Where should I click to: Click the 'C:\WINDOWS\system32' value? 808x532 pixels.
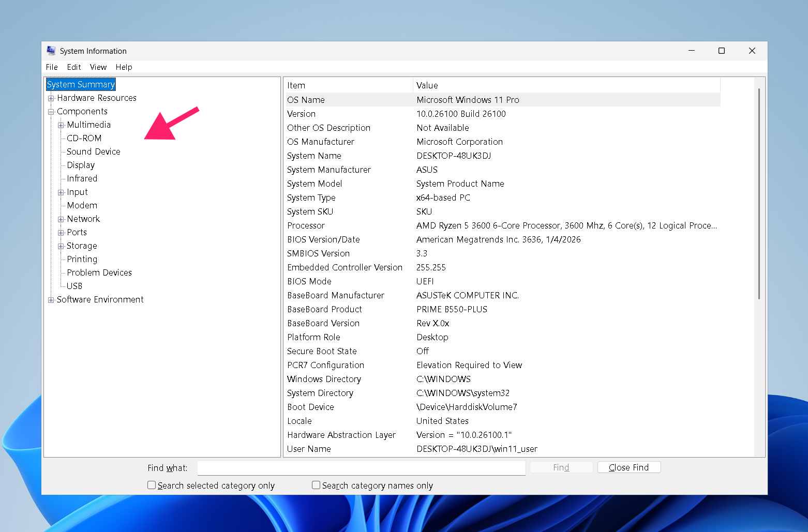tap(463, 393)
